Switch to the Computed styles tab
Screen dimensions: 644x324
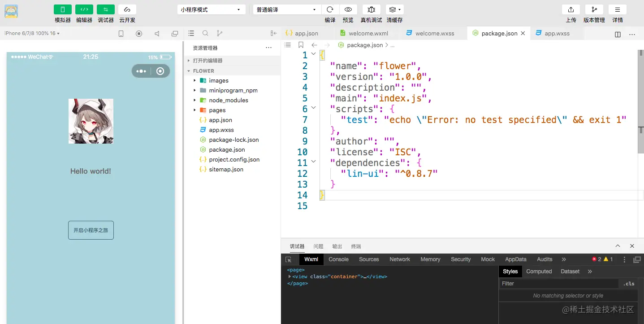(x=539, y=271)
